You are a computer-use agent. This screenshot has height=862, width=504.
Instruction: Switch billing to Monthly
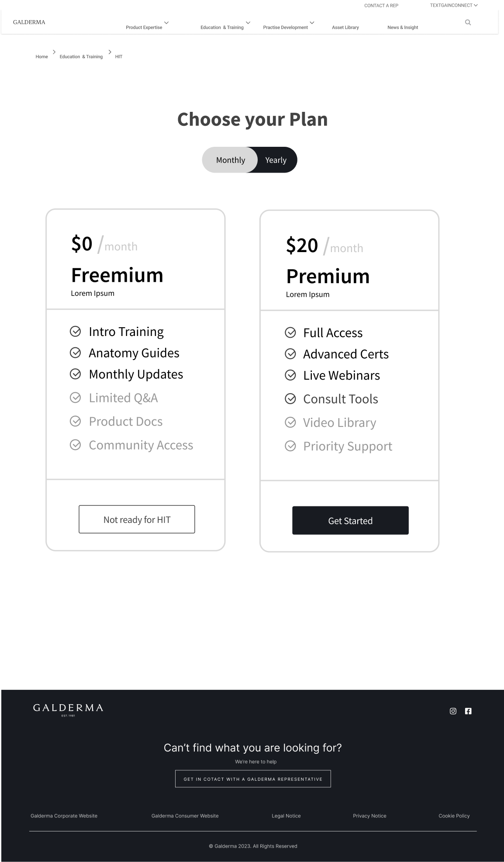(231, 160)
